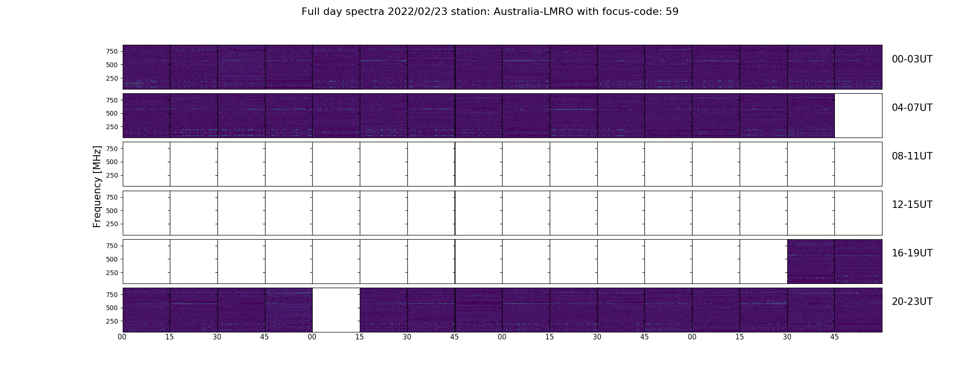Click the missing last segment of 04-07UT row
980x373 pixels.
(x=858, y=116)
